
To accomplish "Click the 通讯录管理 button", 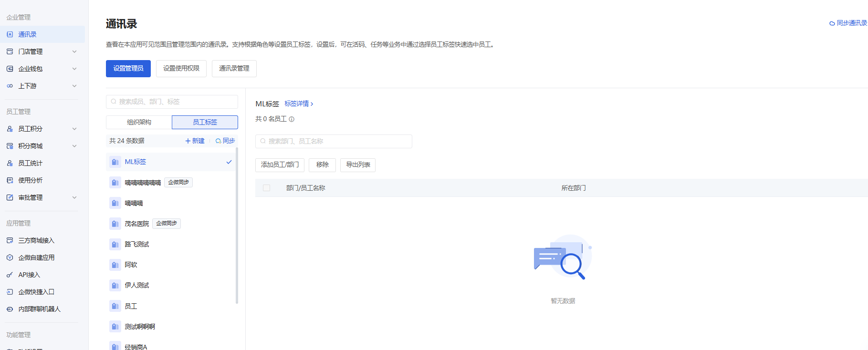I will point(234,69).
